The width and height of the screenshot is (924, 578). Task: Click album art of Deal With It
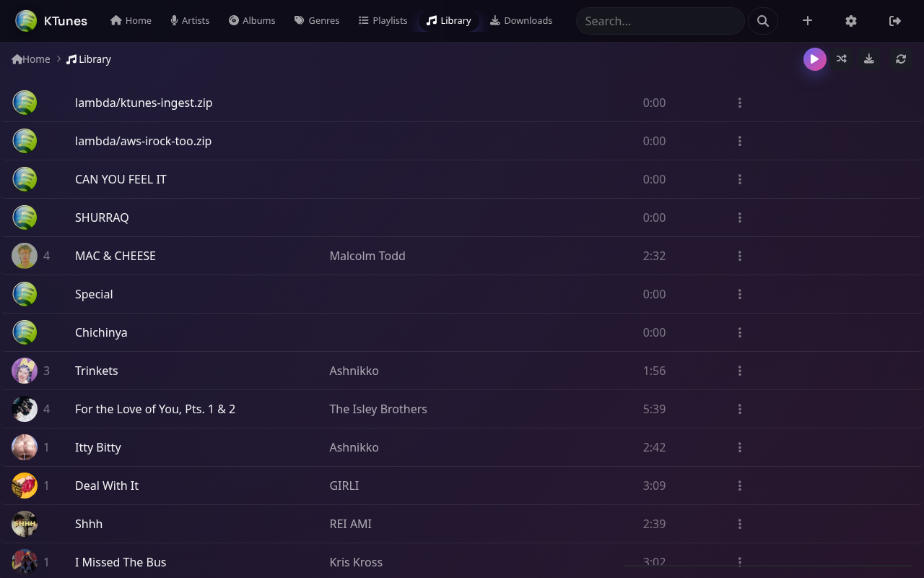pyautogui.click(x=25, y=486)
